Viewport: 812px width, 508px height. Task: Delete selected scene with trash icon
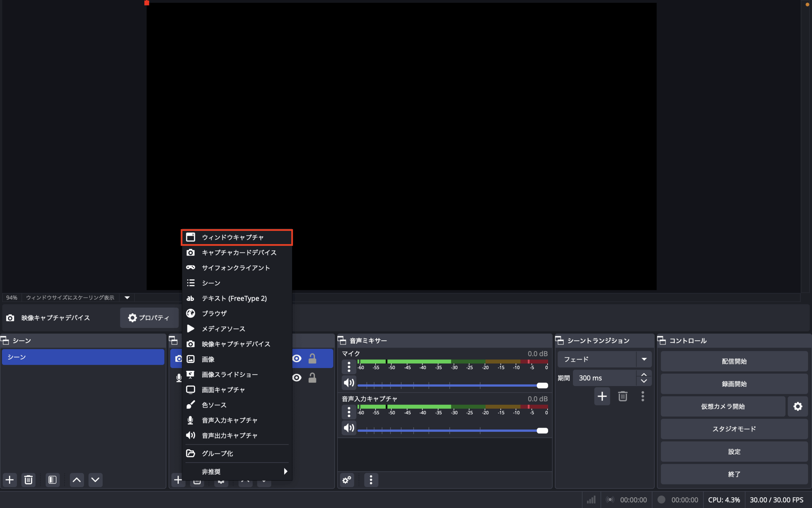coord(29,480)
